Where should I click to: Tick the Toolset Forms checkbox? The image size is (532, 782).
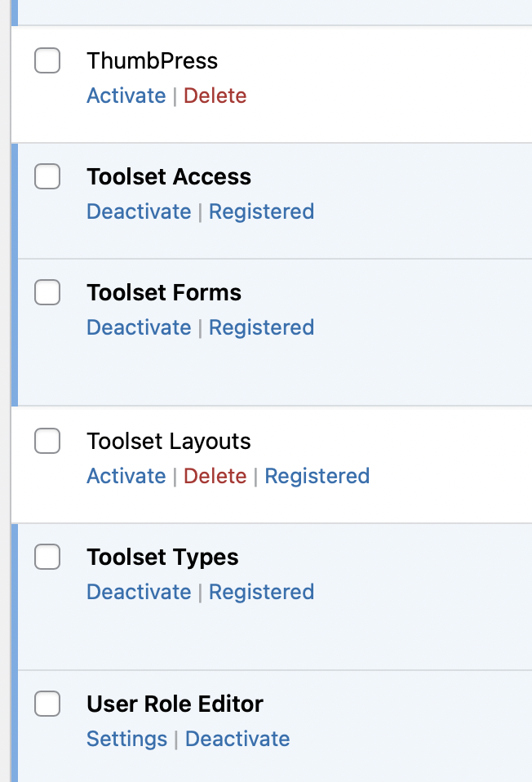(x=47, y=292)
